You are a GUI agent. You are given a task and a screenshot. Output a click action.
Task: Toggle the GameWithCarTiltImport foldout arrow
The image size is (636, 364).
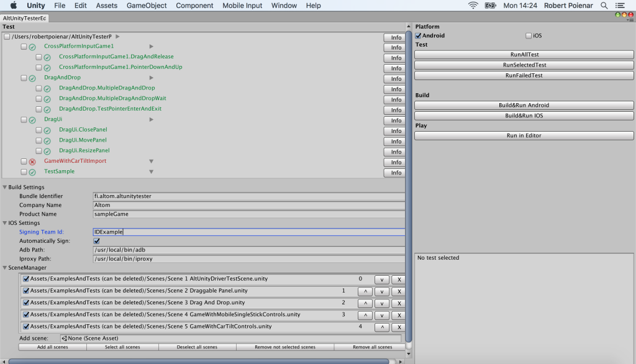(x=152, y=161)
